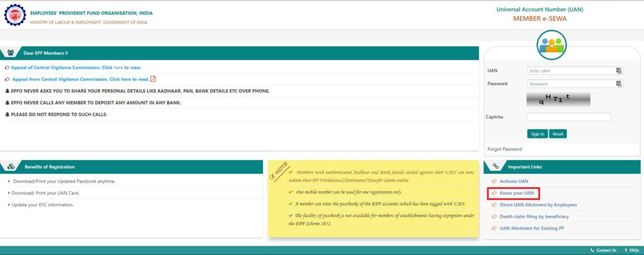
Task: Focus the Password input field
Action: click(570, 84)
